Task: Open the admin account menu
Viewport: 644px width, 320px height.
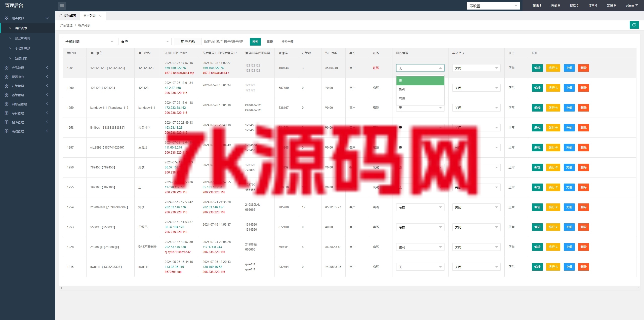Action: point(632,5)
